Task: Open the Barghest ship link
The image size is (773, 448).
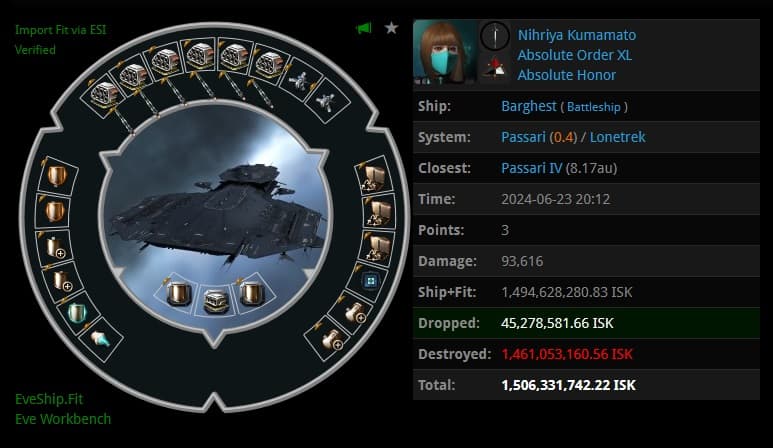Action: (x=528, y=106)
